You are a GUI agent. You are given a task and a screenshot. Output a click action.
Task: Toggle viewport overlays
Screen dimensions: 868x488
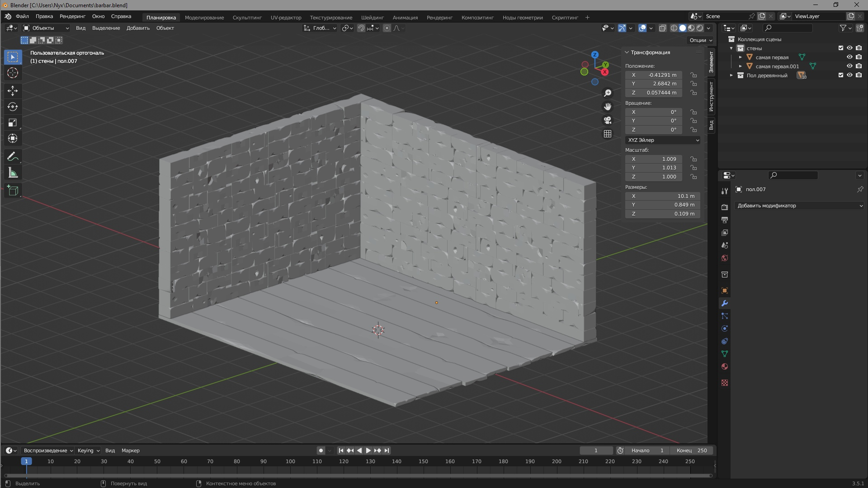pos(642,28)
